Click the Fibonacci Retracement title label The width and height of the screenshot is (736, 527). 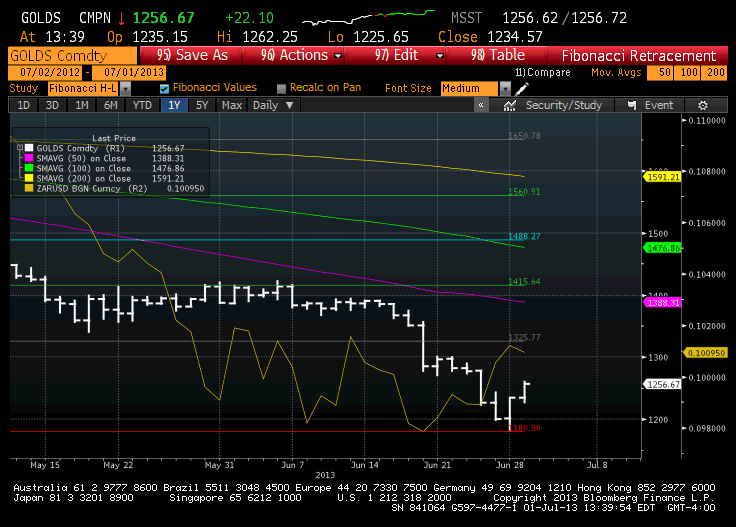(x=638, y=56)
